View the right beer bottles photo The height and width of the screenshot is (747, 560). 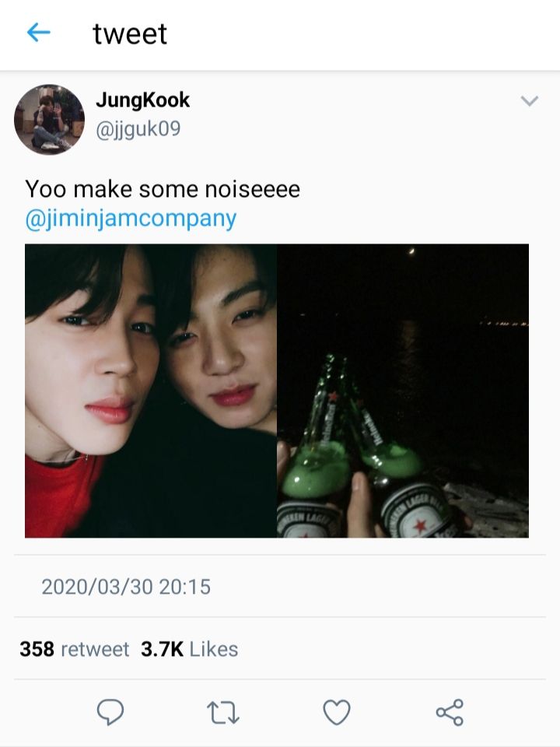click(403, 391)
